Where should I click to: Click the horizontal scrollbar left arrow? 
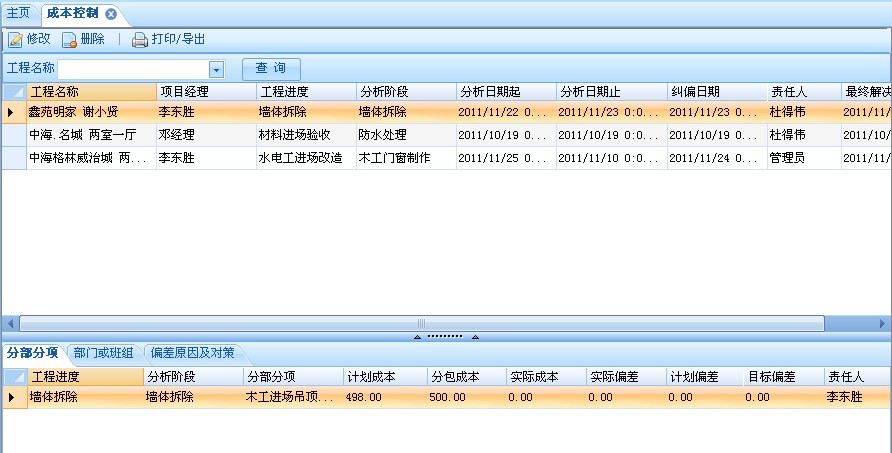click(x=10, y=324)
